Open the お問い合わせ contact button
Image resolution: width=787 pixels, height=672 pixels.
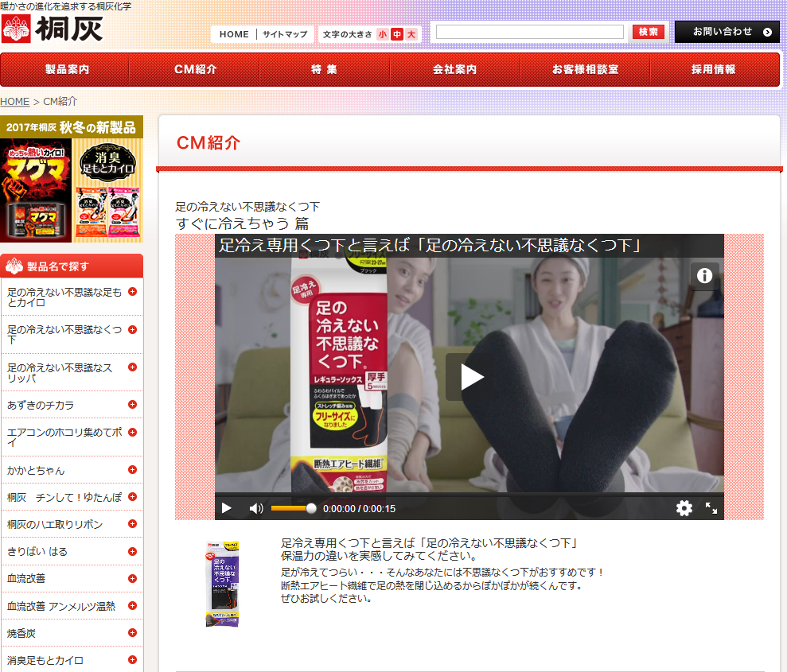click(x=727, y=32)
